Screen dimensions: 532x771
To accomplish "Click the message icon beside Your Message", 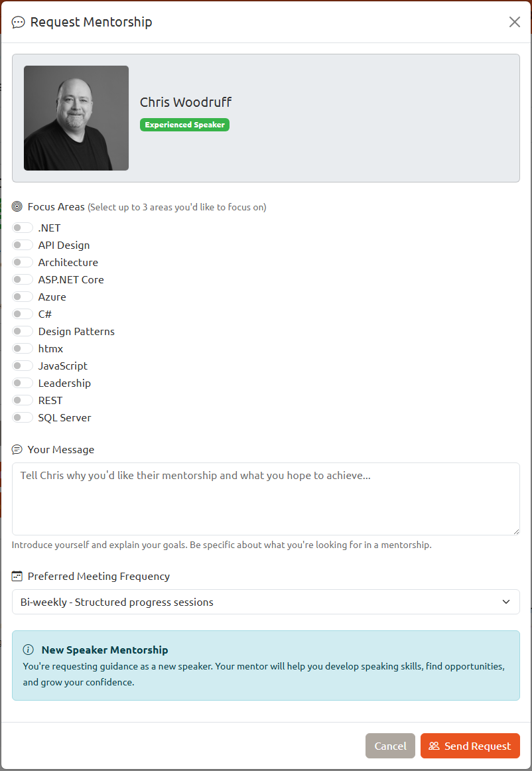I will click(17, 449).
